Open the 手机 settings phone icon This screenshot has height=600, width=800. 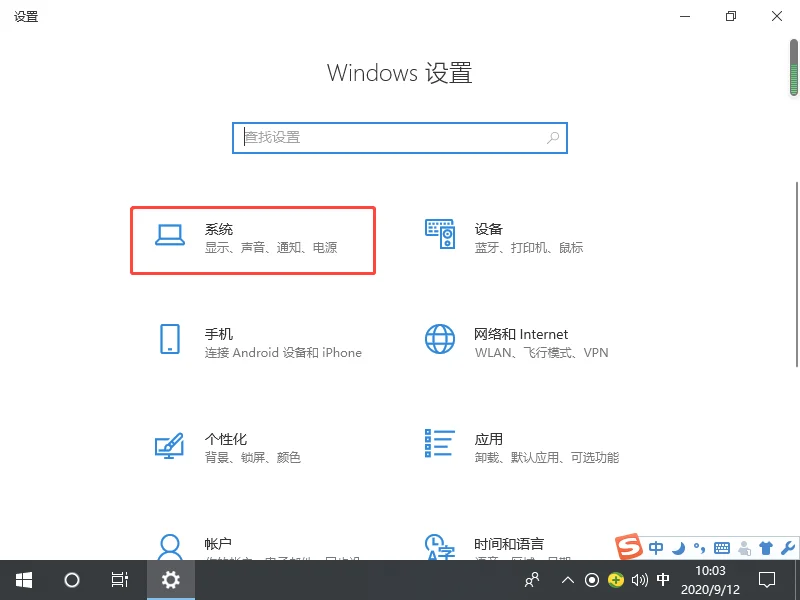click(170, 339)
